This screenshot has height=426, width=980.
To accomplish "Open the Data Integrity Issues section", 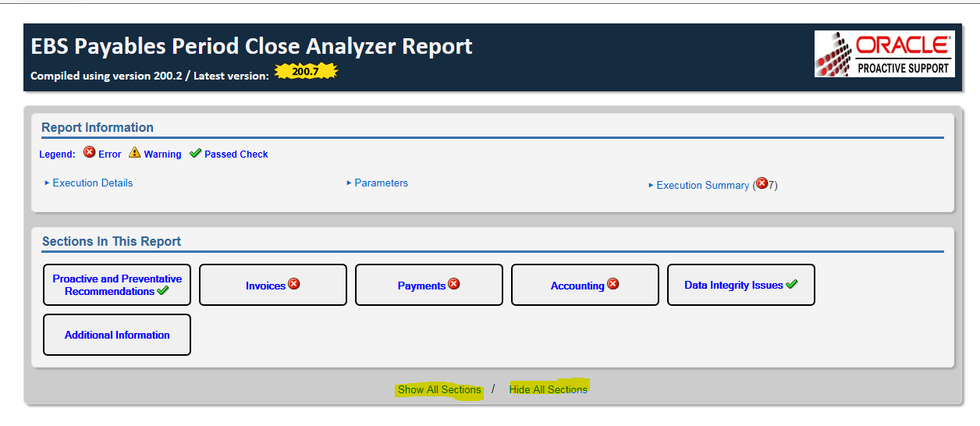I will (741, 285).
